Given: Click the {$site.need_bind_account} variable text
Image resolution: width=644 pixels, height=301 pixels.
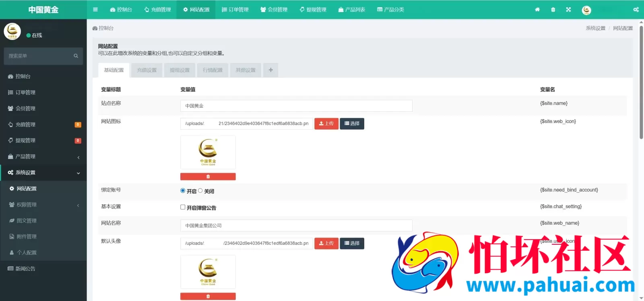Looking at the screenshot, I should [x=569, y=190].
